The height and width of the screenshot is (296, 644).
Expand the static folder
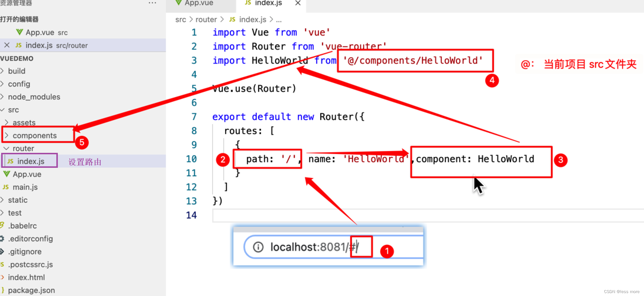tap(18, 200)
